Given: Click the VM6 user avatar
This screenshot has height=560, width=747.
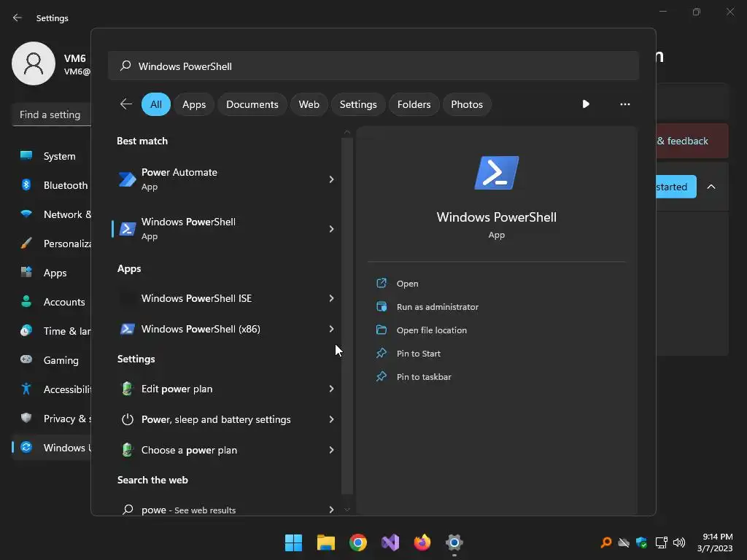Looking at the screenshot, I should [34, 63].
